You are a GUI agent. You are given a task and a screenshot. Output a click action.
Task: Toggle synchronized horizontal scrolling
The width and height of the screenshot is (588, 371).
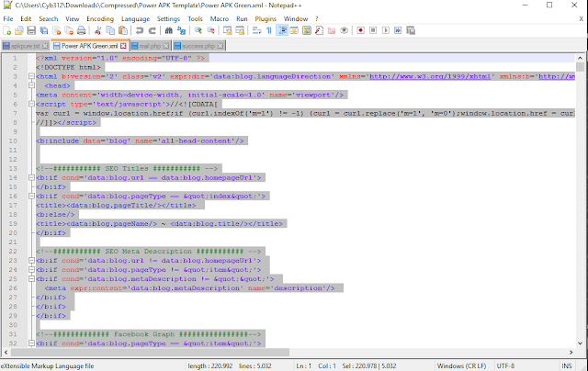coord(240,30)
